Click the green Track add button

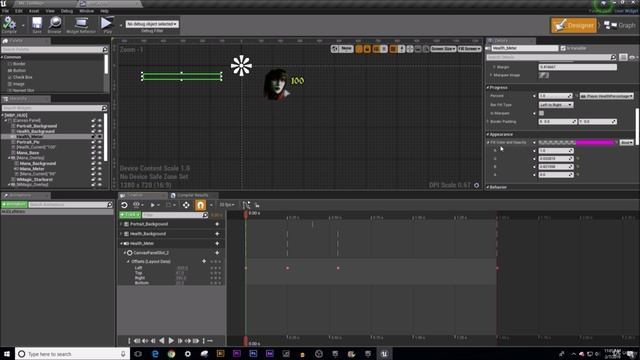click(x=130, y=215)
